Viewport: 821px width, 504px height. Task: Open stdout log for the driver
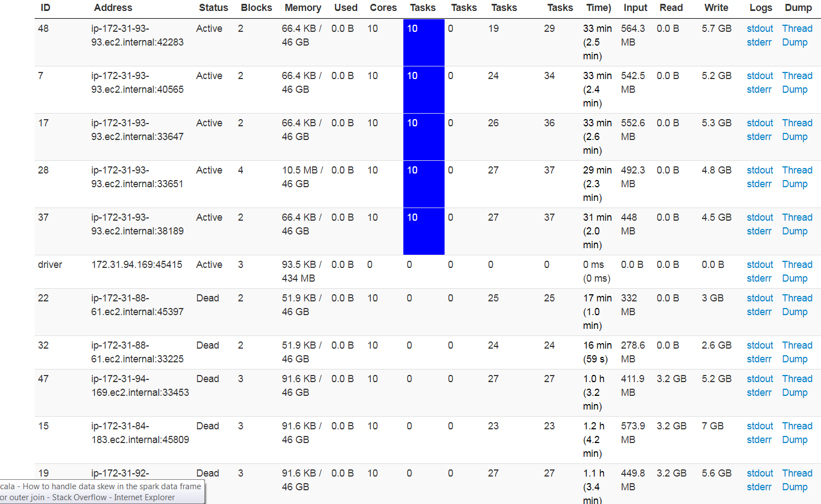[759, 265]
